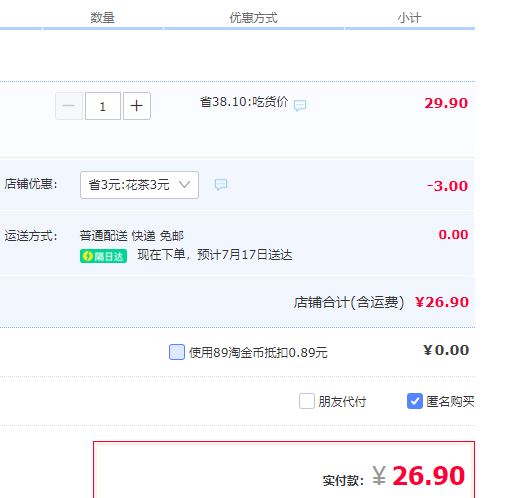
Task: Enable 使用89淘金币抵扣0.89元 checkbox
Action: 177,352
